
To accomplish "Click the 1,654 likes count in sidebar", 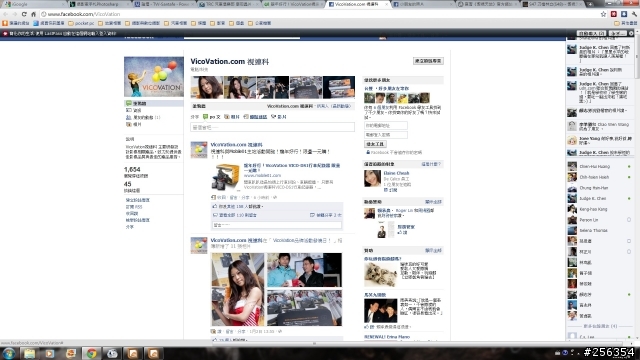I will (x=132, y=169).
